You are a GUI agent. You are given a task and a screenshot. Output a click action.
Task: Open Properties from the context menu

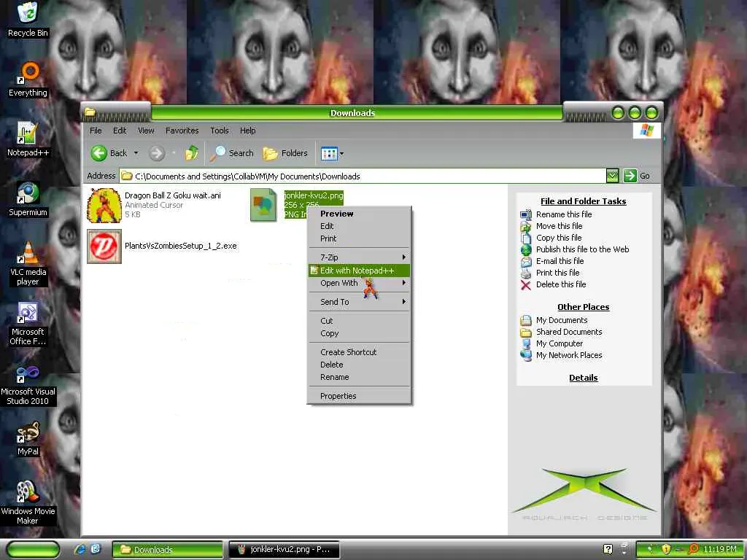pyautogui.click(x=359, y=396)
